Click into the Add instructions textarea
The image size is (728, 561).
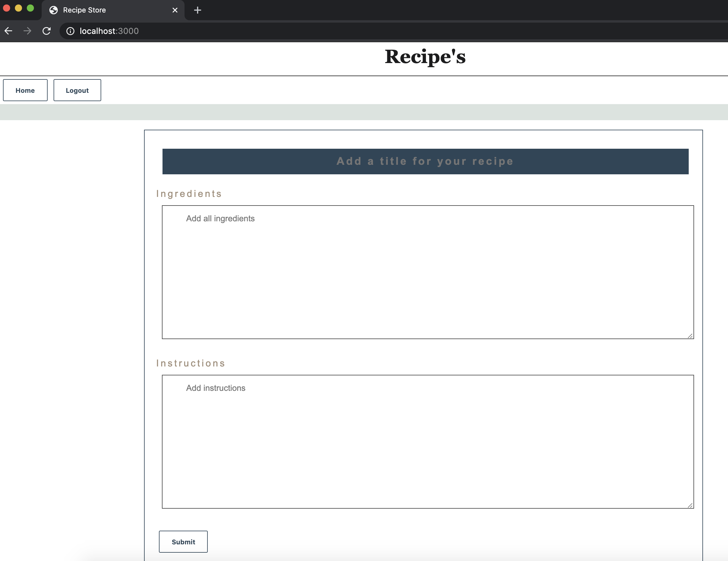click(428, 441)
